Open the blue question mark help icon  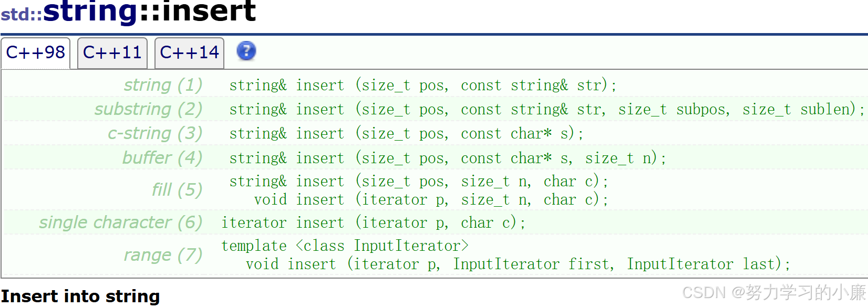pyautogui.click(x=246, y=51)
